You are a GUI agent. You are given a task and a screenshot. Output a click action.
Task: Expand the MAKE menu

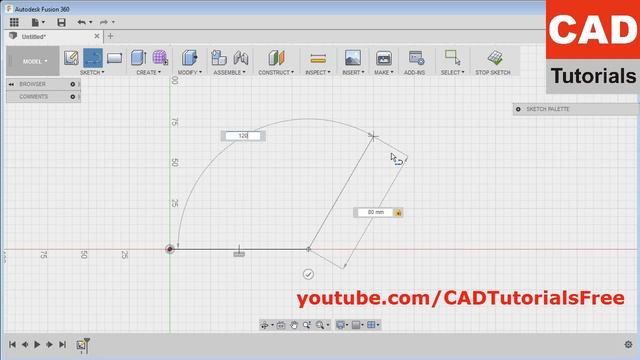(x=384, y=72)
